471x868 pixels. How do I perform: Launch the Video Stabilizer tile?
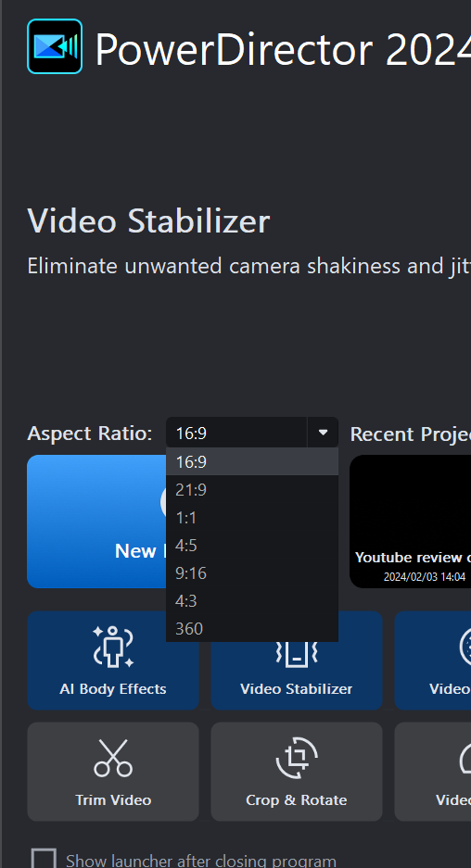[x=297, y=675]
